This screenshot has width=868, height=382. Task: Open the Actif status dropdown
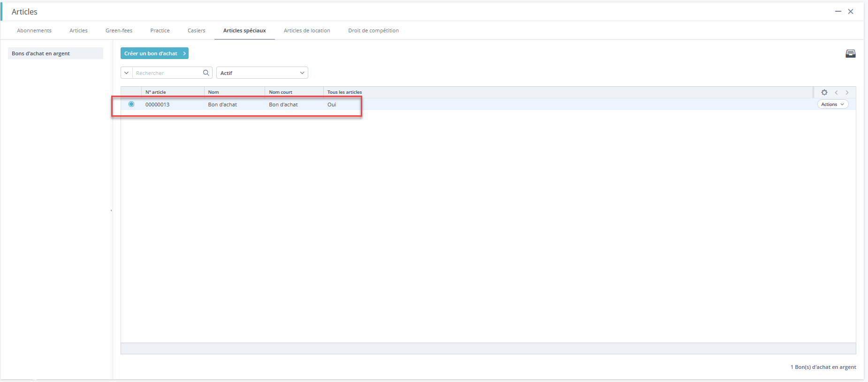coord(262,73)
